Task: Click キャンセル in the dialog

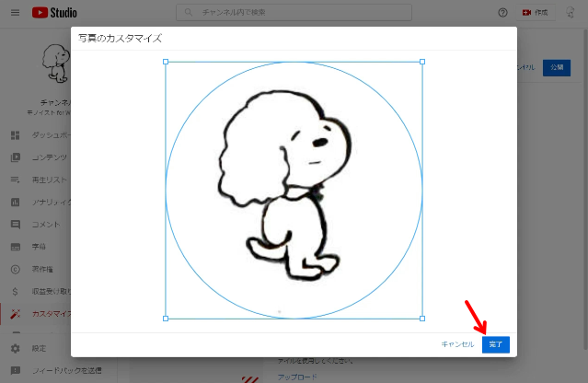Action: (x=457, y=344)
